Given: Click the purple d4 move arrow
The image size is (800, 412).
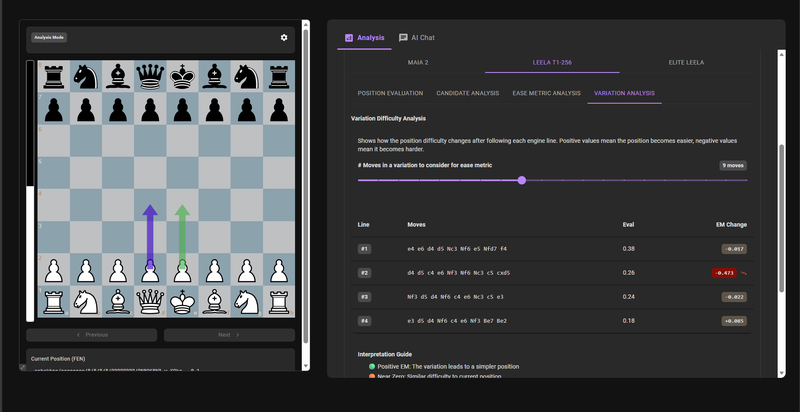Looking at the screenshot, I should pyautogui.click(x=150, y=235).
